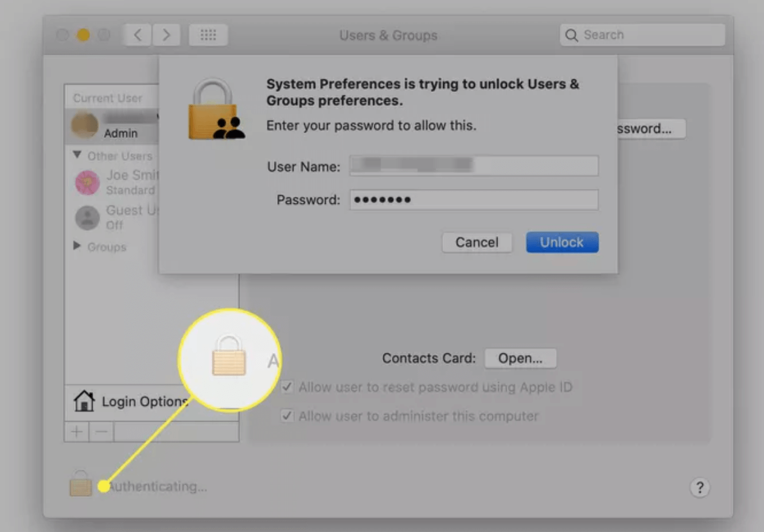The height and width of the screenshot is (532, 764).
Task: Click the Login Options house icon
Action: pos(85,400)
